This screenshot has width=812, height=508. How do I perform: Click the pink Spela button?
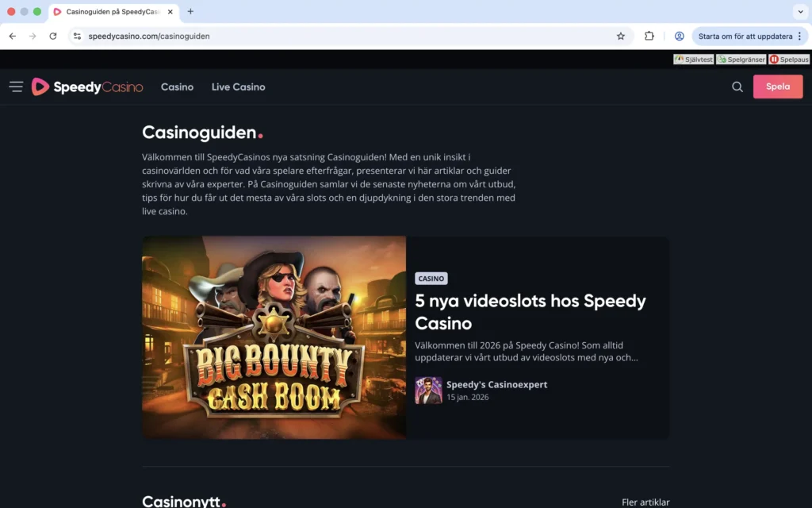pos(778,87)
